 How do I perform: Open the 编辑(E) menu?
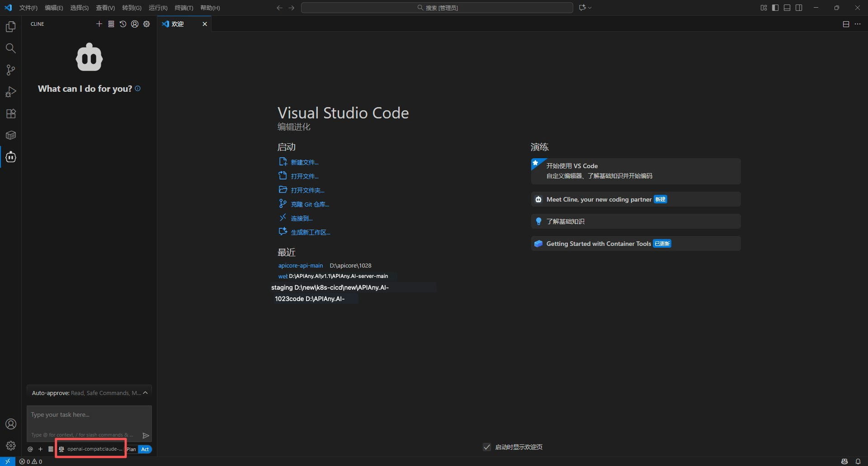point(54,8)
